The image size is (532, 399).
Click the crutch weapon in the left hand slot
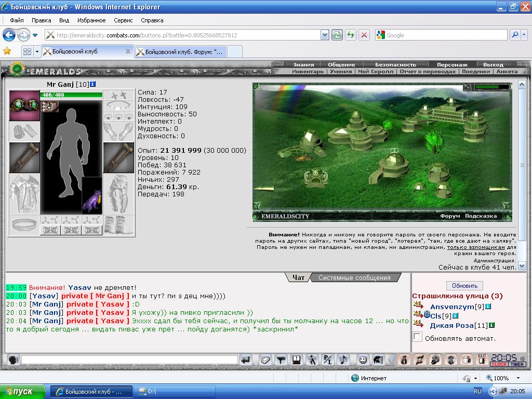pyautogui.click(x=24, y=158)
